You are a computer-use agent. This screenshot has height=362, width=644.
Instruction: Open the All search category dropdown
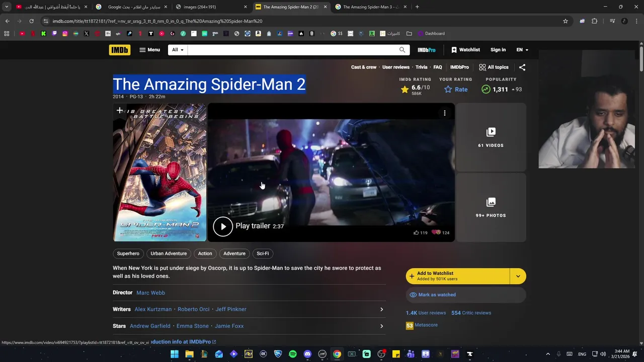pos(178,50)
